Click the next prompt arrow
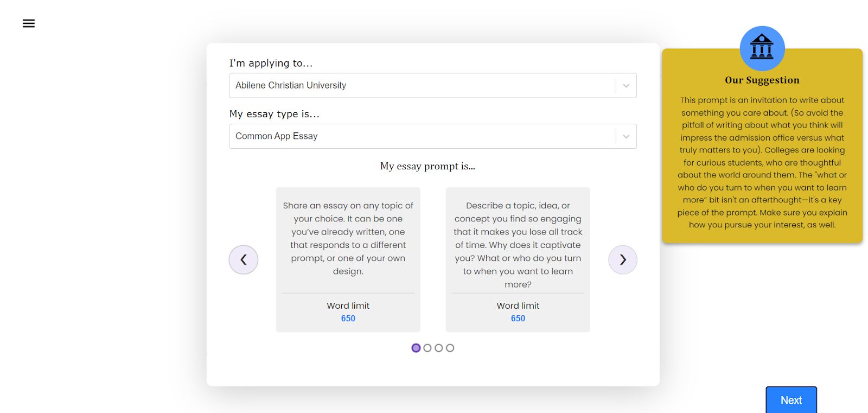The image size is (868, 413). coord(623,259)
